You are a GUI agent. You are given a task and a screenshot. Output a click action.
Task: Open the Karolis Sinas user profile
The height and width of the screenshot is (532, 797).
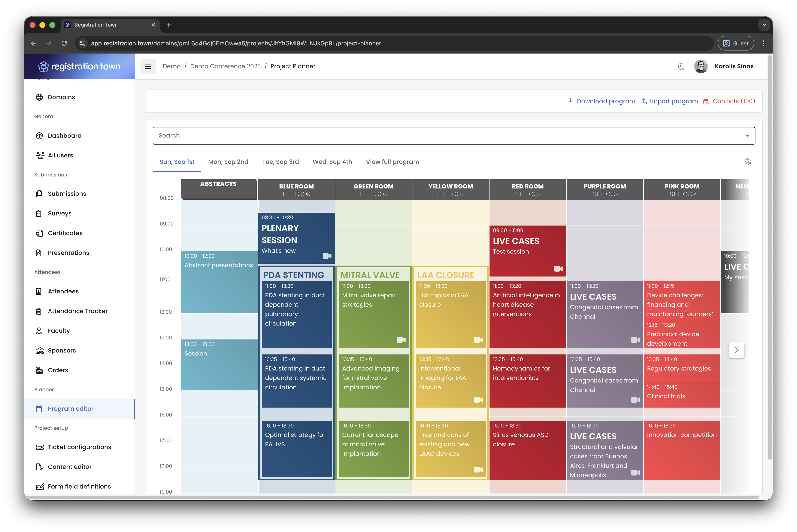[724, 66]
